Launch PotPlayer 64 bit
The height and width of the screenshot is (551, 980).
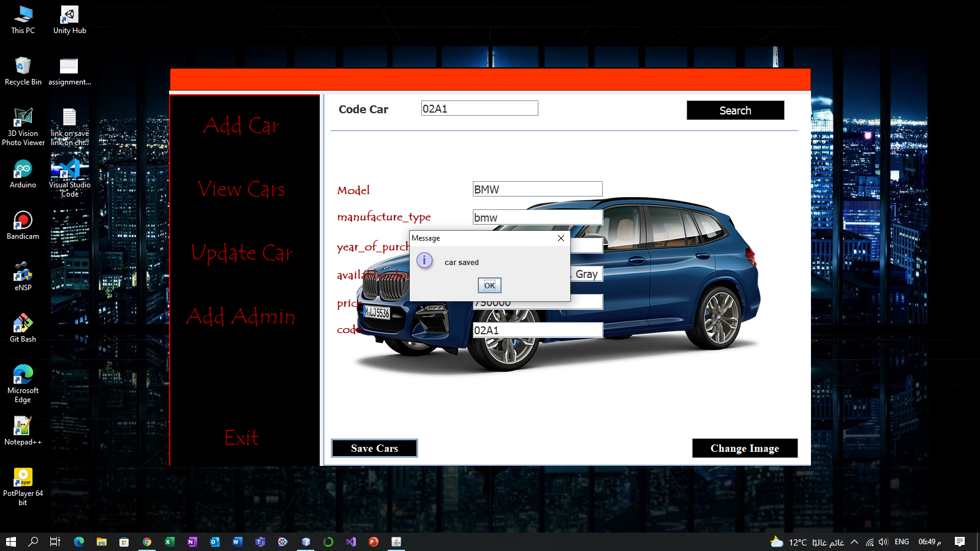pos(23,476)
